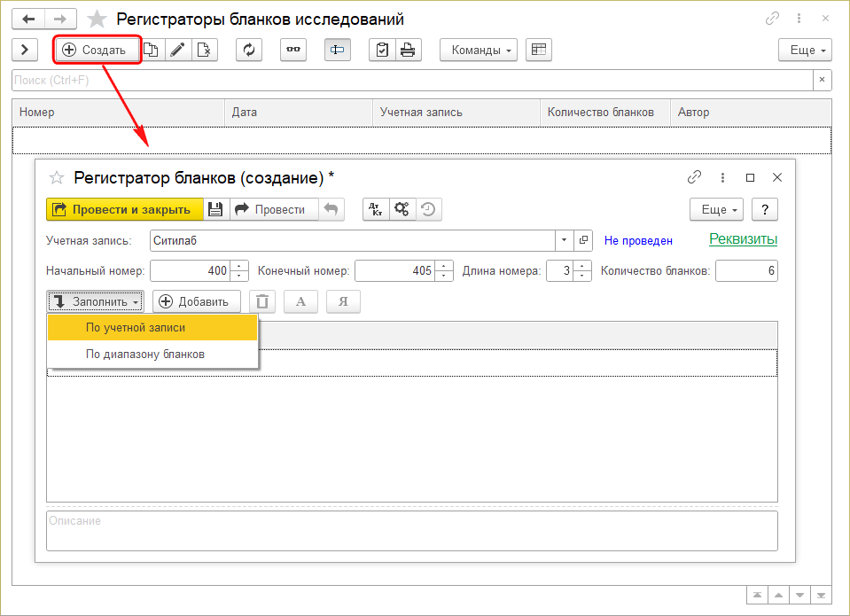
Task: Delete row with the trash icon
Action: coord(262,301)
